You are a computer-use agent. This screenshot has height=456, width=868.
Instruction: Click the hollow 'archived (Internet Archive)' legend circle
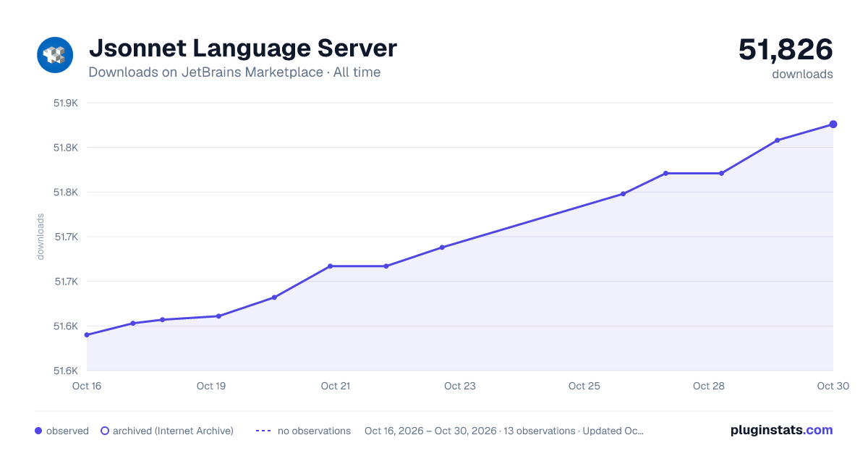click(105, 431)
